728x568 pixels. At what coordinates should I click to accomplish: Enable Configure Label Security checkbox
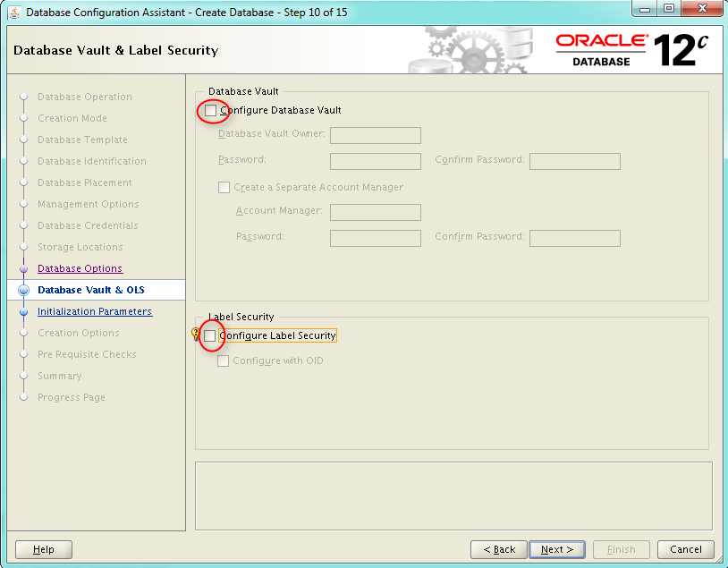click(210, 336)
